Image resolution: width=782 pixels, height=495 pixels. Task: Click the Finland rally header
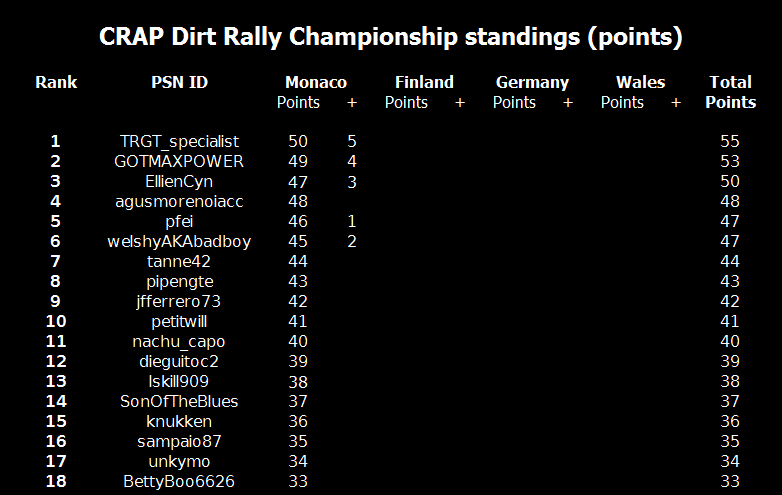424,82
